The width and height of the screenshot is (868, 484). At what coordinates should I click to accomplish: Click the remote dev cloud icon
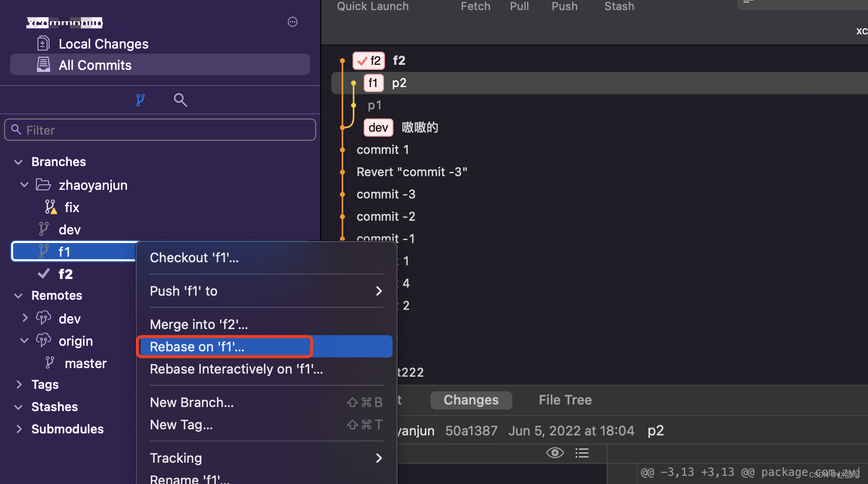point(44,318)
